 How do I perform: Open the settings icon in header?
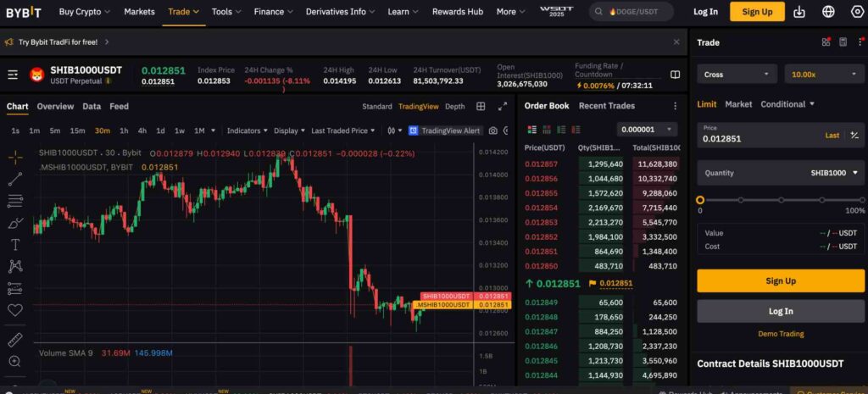click(857, 12)
